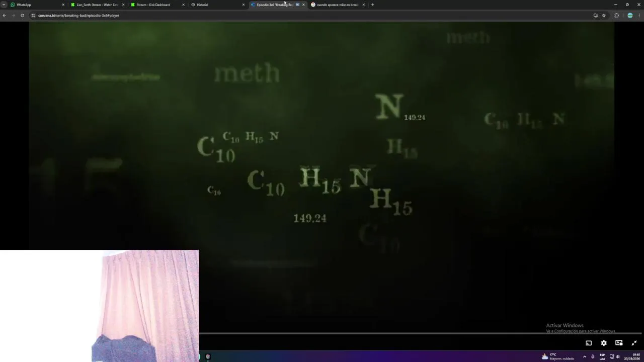Go back to the previous page

click(4, 16)
